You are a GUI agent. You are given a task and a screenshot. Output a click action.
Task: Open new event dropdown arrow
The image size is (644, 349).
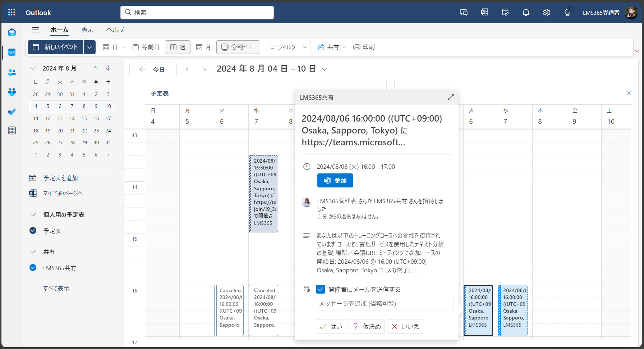point(89,47)
